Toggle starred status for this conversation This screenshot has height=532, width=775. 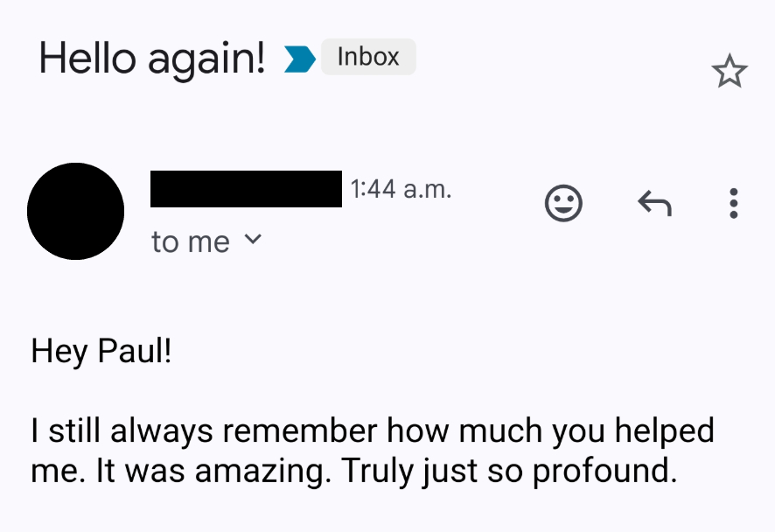(729, 70)
